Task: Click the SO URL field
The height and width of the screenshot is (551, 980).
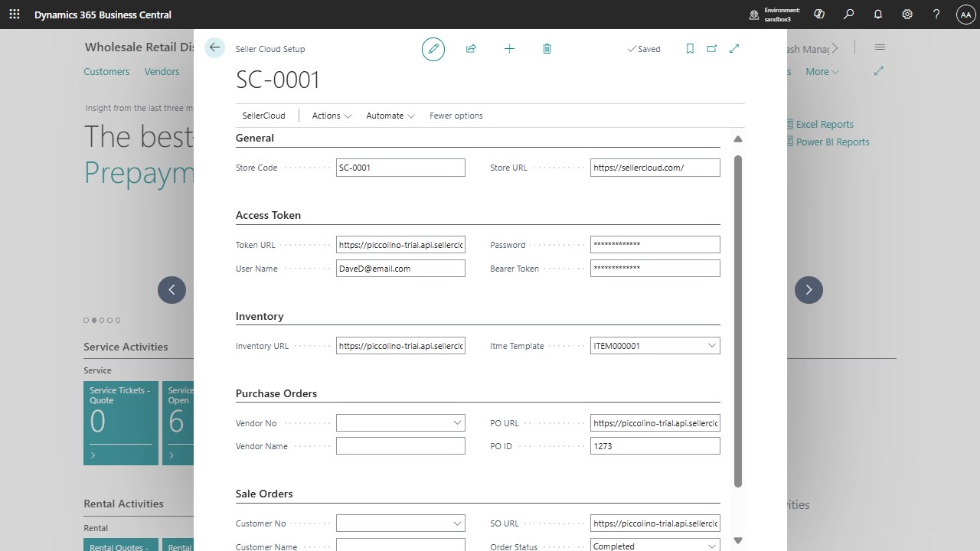Action: [x=655, y=523]
